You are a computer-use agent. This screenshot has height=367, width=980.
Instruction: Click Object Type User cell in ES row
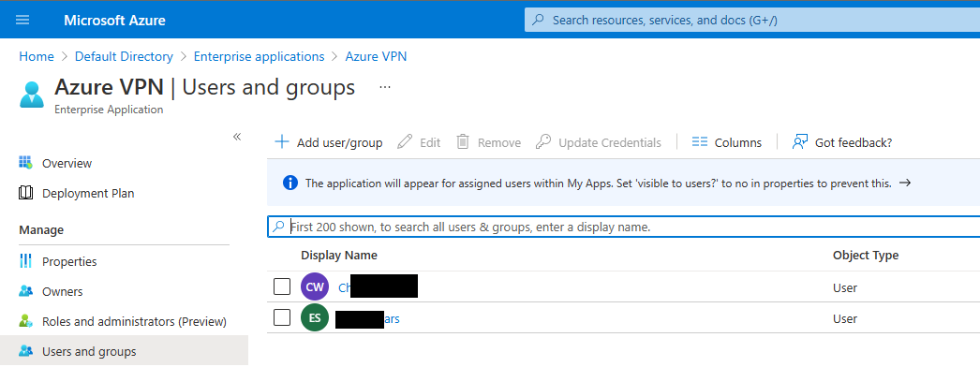coord(845,319)
